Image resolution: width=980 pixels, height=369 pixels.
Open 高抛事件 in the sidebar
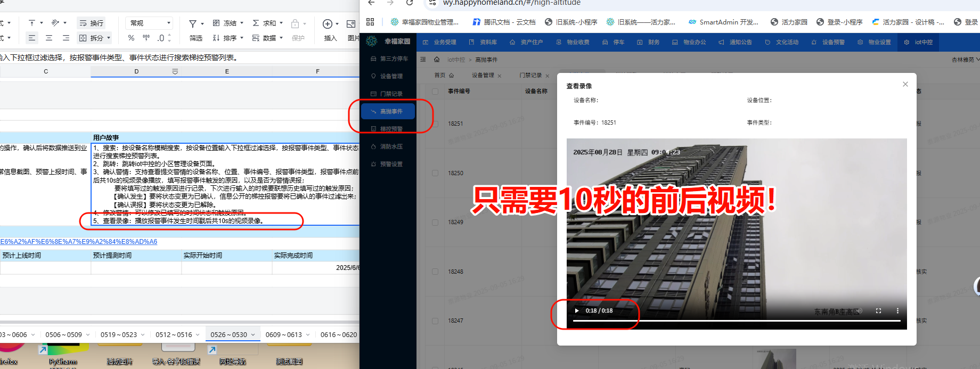pos(388,111)
